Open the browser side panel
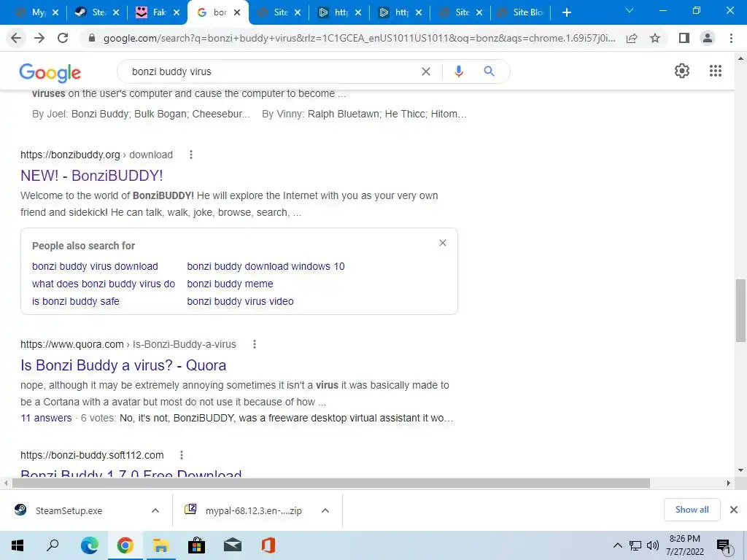The image size is (747, 560). pyautogui.click(x=684, y=38)
